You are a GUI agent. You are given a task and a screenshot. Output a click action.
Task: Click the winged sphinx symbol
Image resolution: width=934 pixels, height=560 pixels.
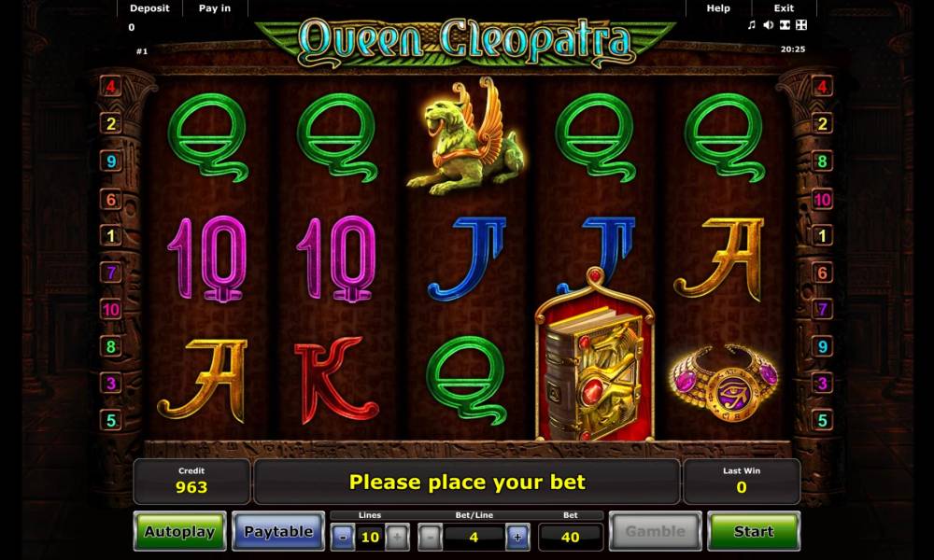(464, 138)
